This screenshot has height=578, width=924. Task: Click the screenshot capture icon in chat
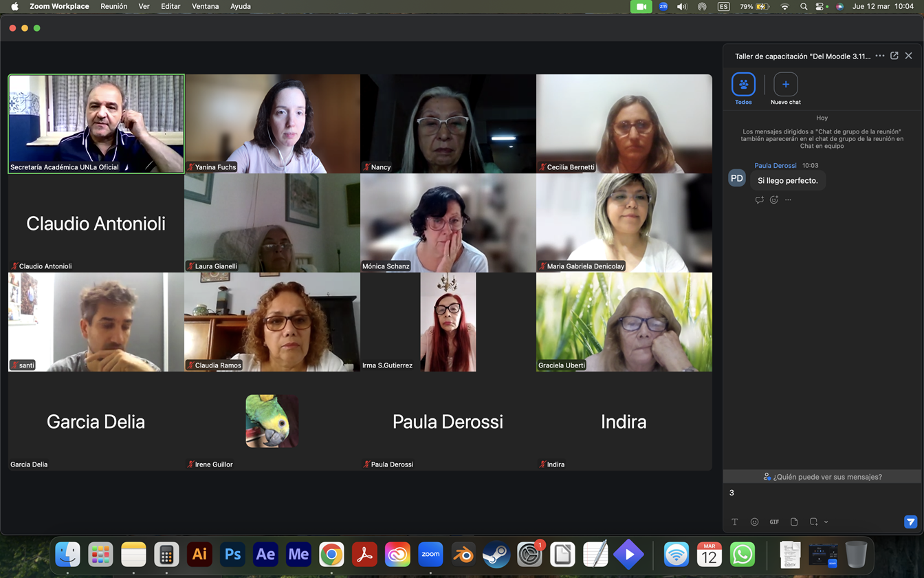813,522
